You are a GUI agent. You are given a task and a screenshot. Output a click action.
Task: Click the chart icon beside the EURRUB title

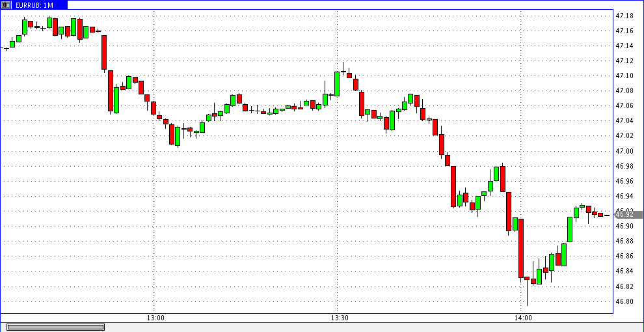click(7, 5)
